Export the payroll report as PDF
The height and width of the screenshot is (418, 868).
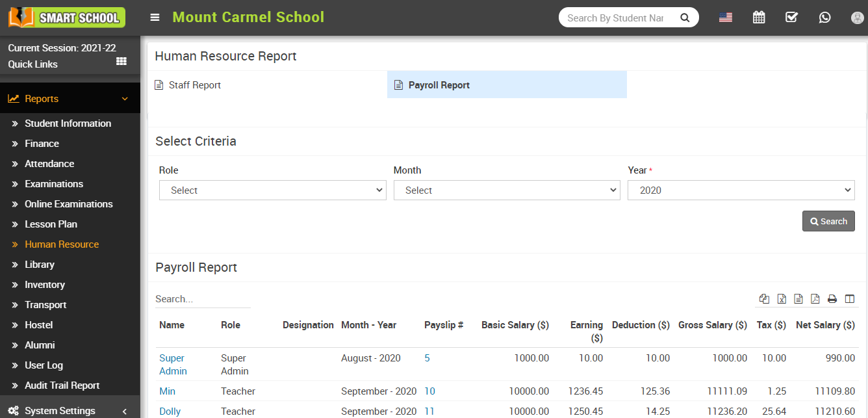(815, 298)
